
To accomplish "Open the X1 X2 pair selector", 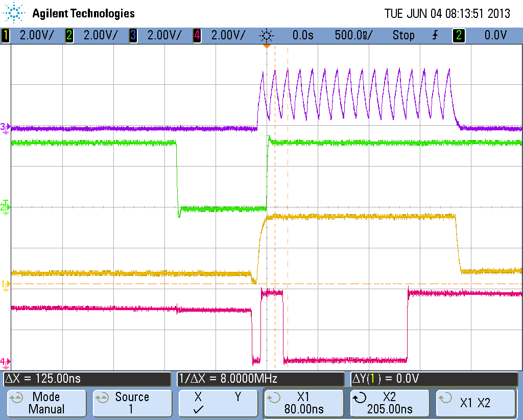I will click(476, 403).
